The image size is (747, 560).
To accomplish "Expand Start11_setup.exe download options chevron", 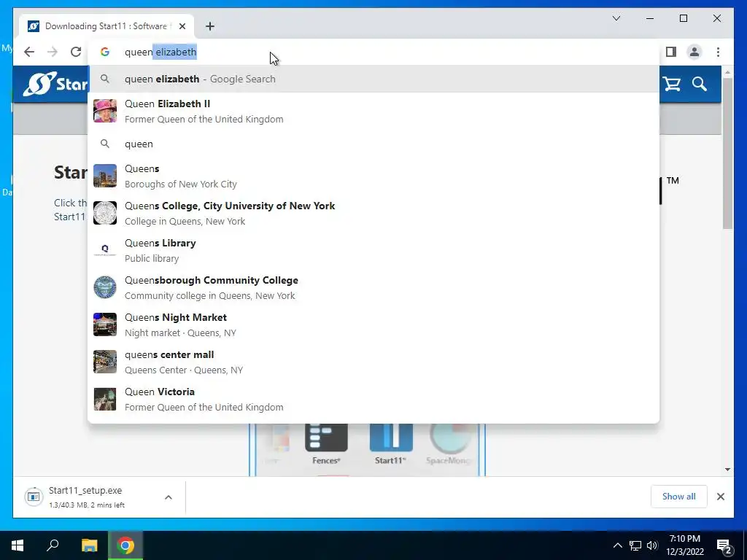I will click(x=169, y=497).
